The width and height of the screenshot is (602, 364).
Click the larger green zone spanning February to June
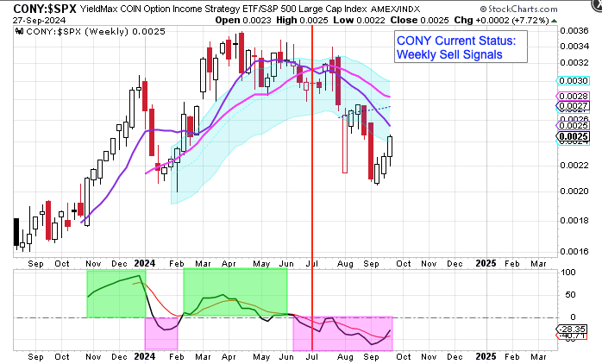(x=235, y=292)
